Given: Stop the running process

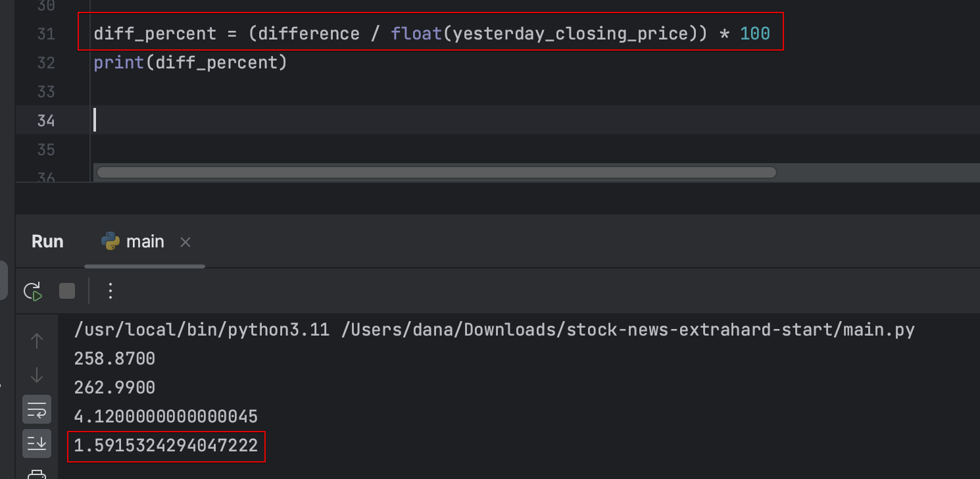Looking at the screenshot, I should (x=67, y=291).
